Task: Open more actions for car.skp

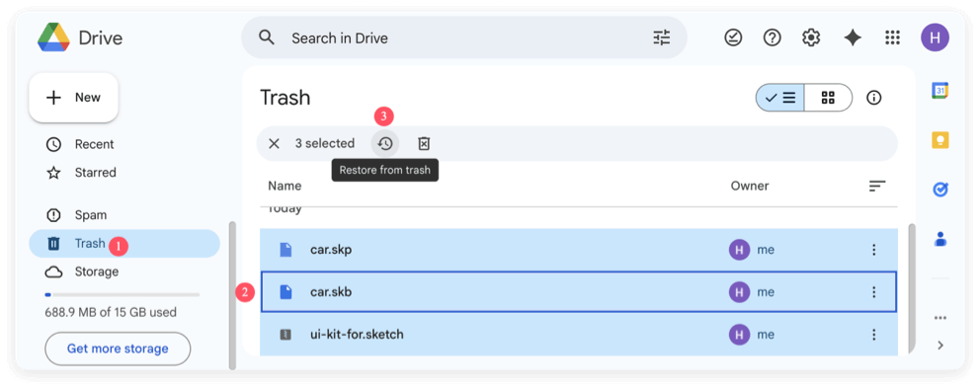Action: [873, 250]
